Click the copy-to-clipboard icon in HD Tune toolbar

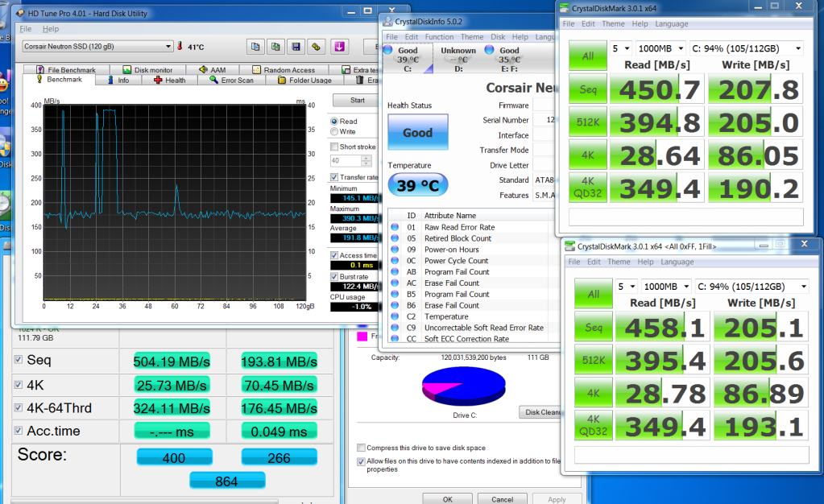pos(255,47)
